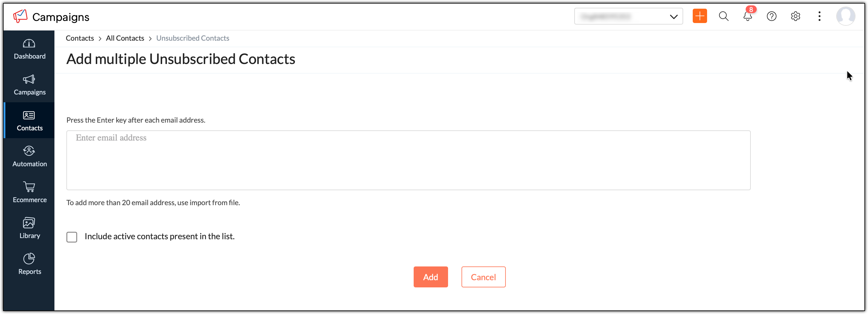This screenshot has width=868, height=314.
Task: Go to Dashboard in sidebar
Action: pyautogui.click(x=29, y=49)
